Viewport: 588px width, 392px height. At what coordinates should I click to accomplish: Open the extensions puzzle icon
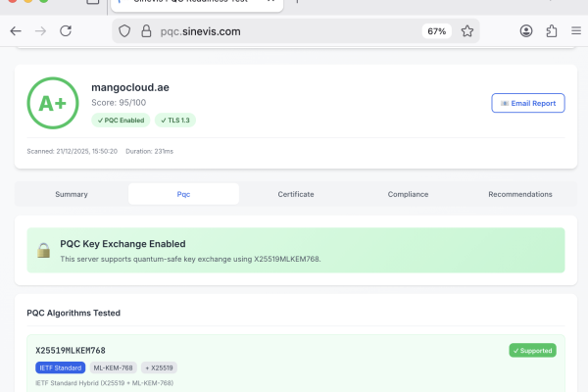pyautogui.click(x=551, y=31)
